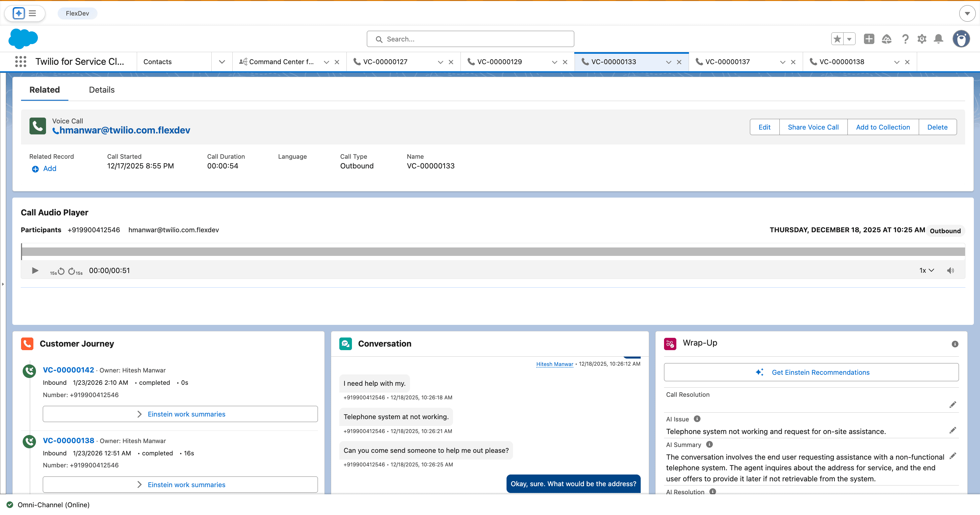Open the VC-00000129 tab dropdown chevron
The image size is (980, 515).
click(555, 62)
